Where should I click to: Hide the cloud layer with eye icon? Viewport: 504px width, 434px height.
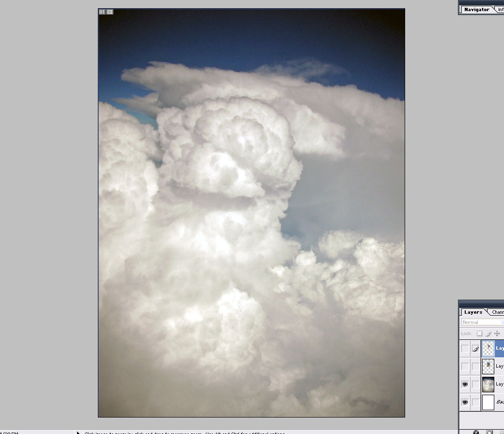tap(465, 384)
